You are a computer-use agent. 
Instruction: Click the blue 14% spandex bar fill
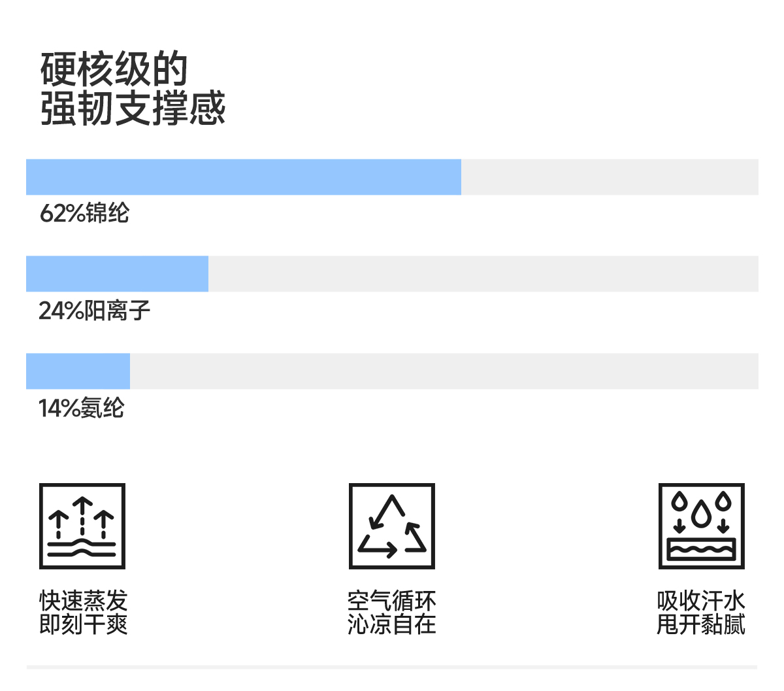[x=78, y=371]
